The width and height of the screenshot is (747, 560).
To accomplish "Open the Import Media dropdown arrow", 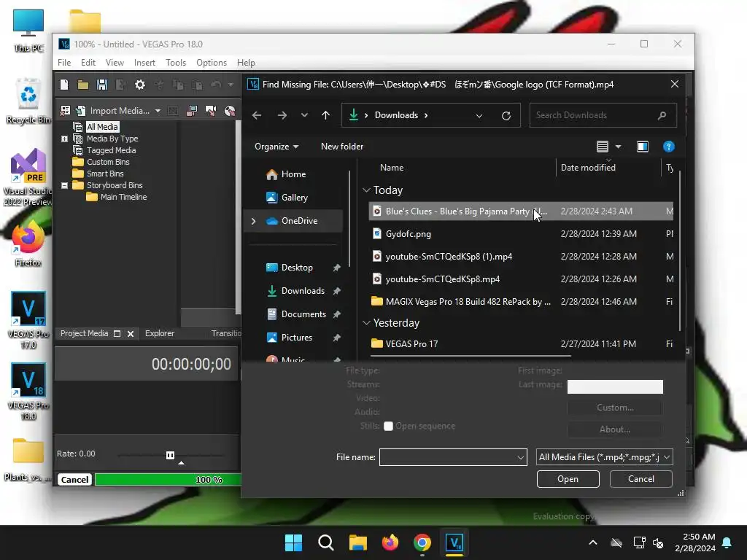I will (x=158, y=111).
